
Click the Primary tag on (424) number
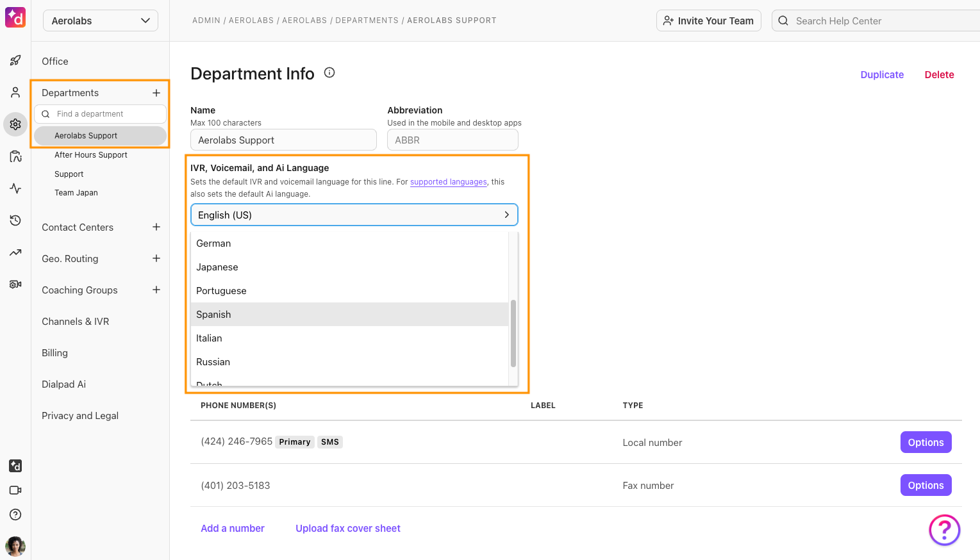295,442
